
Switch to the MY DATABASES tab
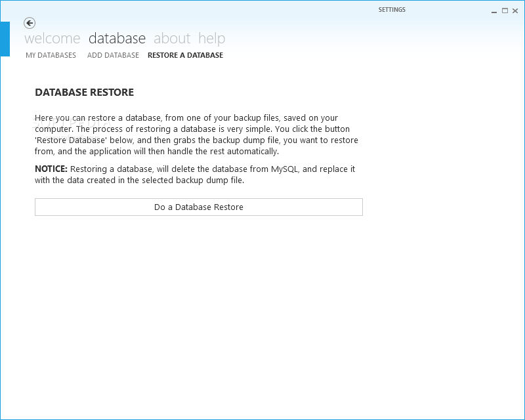(x=51, y=55)
